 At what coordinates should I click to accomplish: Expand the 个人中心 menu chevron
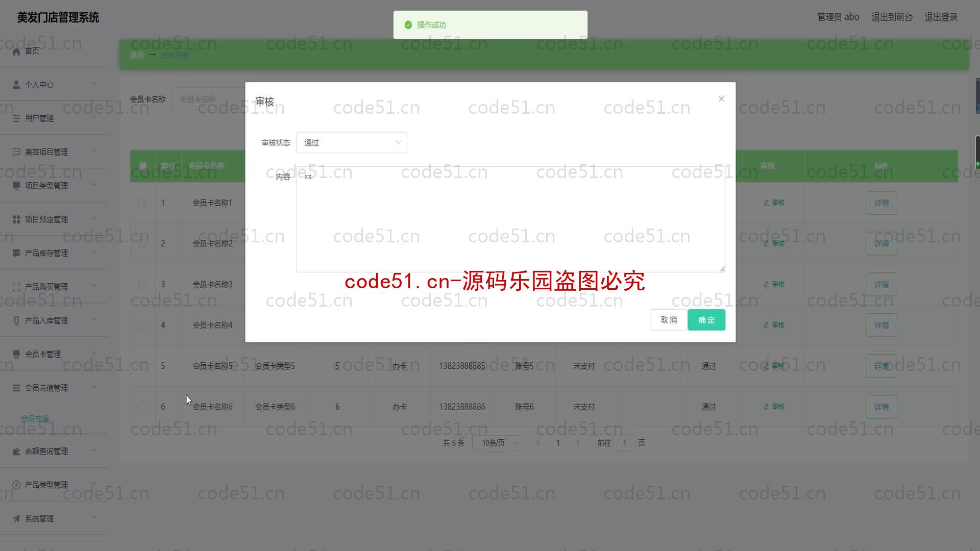[x=94, y=84]
